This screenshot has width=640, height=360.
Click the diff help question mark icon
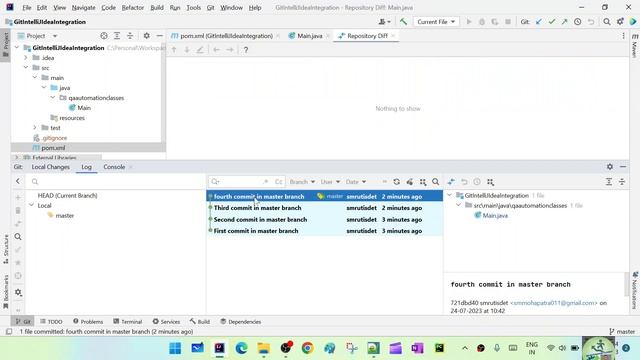pos(246,50)
